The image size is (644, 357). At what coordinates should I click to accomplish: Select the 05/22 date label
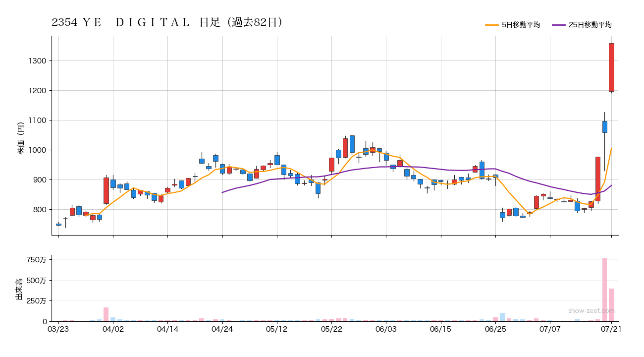pos(331,329)
